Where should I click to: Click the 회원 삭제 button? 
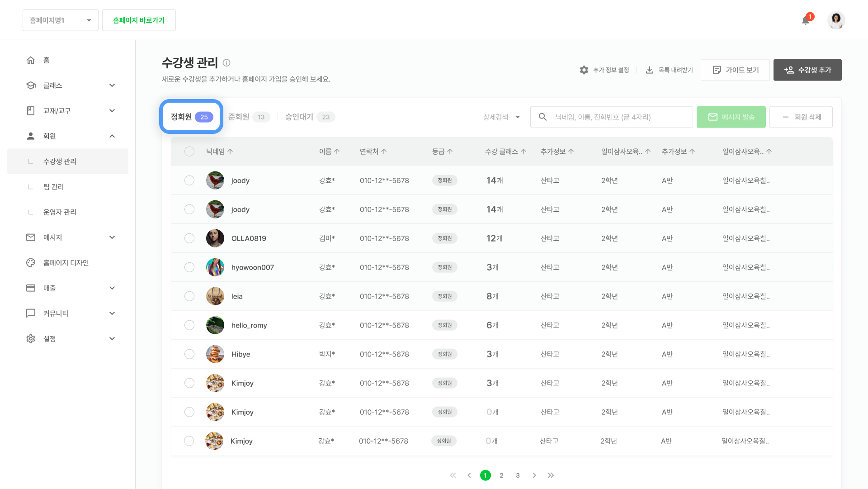click(801, 117)
